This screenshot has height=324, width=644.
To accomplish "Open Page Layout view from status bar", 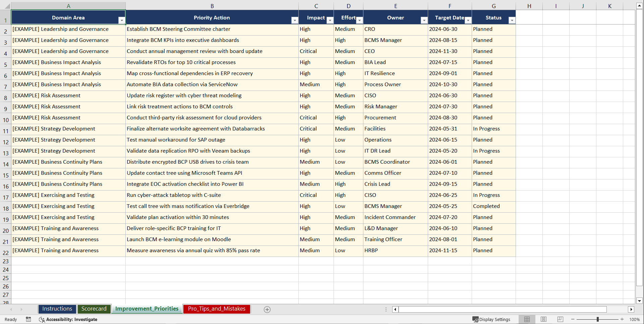I will [x=543, y=319].
